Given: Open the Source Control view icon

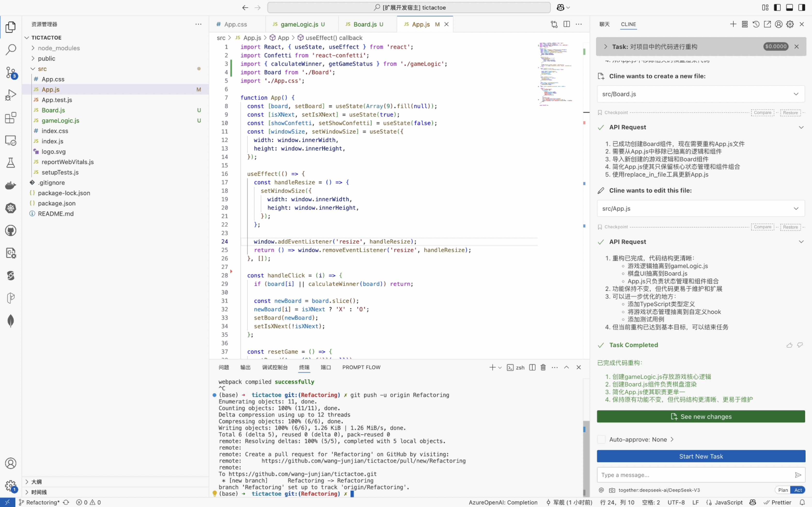Looking at the screenshot, I should [10, 72].
